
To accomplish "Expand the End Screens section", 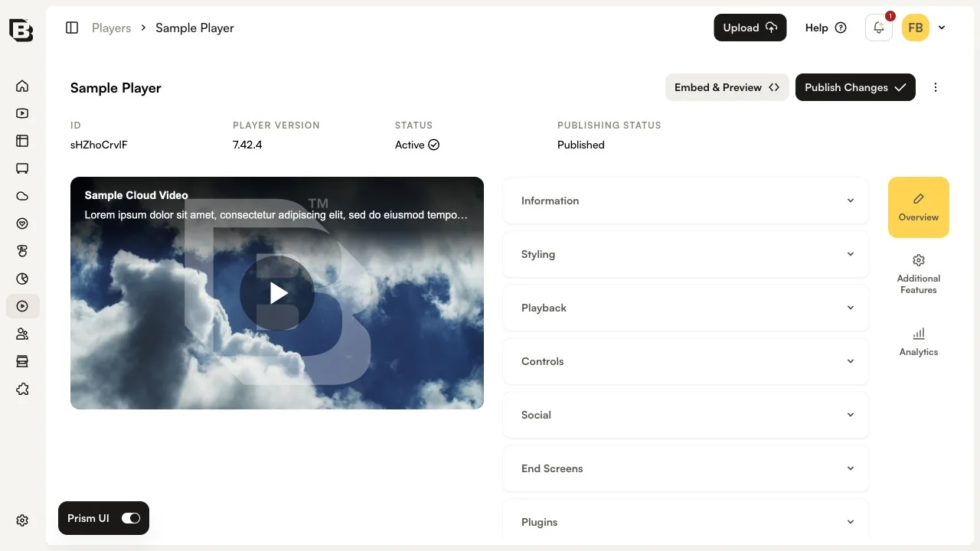I will pos(686,468).
